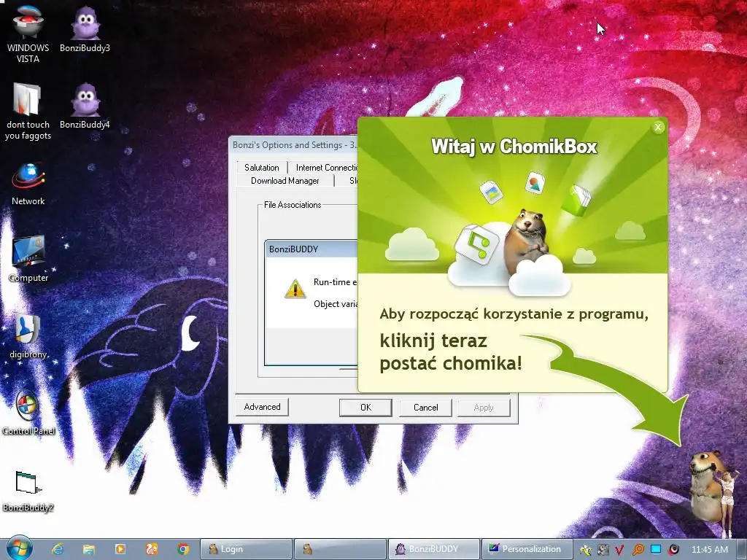Image resolution: width=747 pixels, height=560 pixels.
Task: Select the BonziBuddy4 desktop shortcut
Action: 85,105
